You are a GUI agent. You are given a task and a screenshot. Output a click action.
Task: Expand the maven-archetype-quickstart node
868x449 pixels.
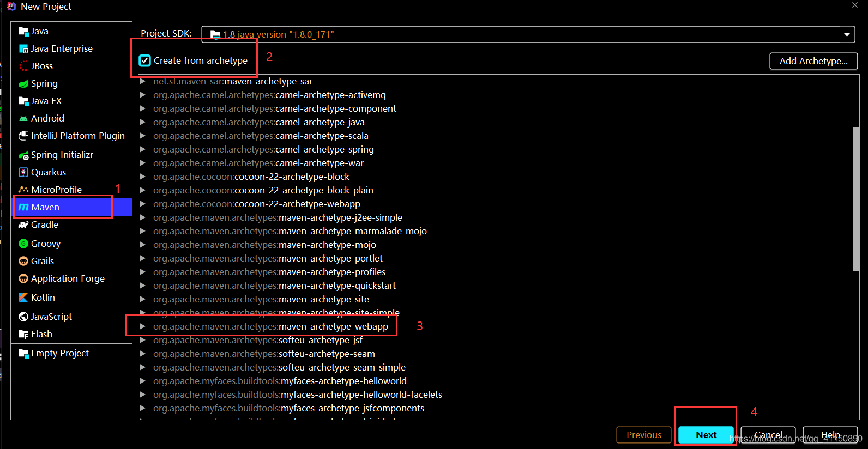(x=143, y=286)
